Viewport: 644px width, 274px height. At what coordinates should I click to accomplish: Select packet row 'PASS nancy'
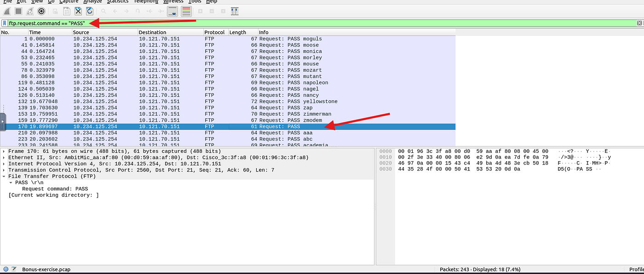[x=228, y=95]
